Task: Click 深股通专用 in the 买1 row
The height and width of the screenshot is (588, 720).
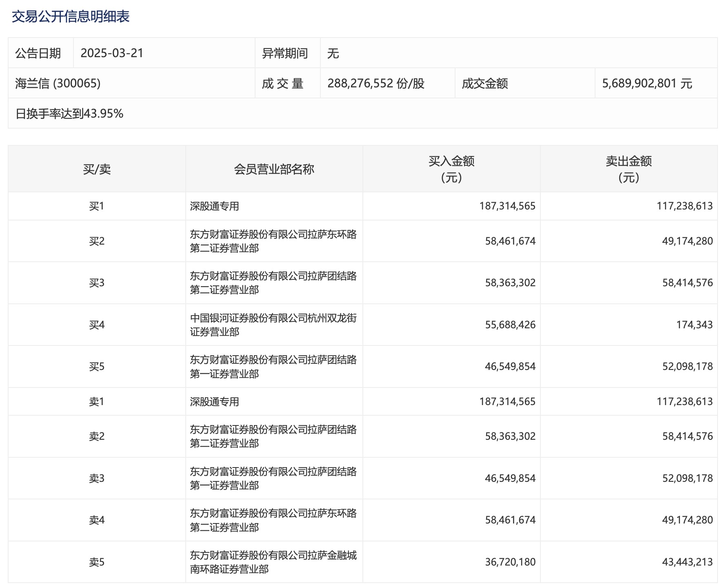Action: (214, 206)
